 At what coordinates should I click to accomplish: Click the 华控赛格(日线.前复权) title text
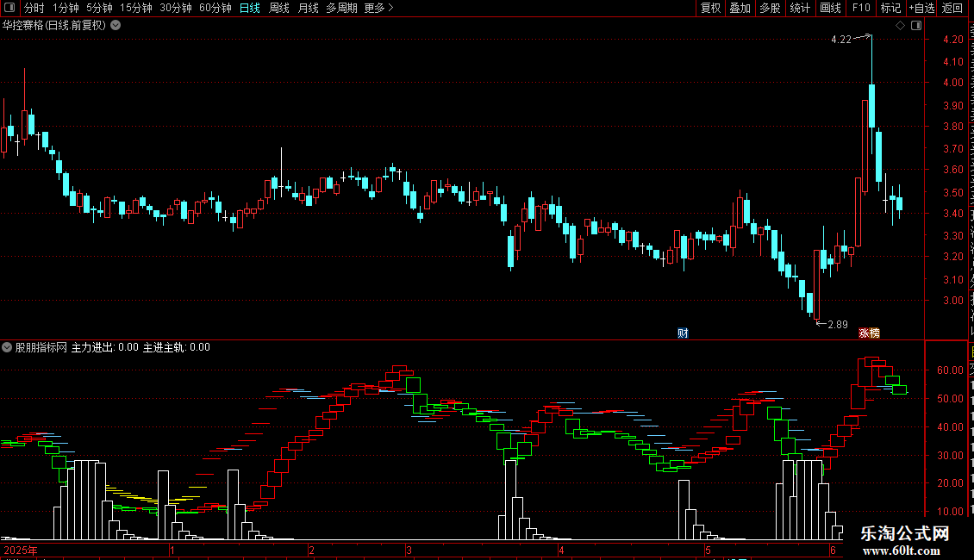(54, 26)
